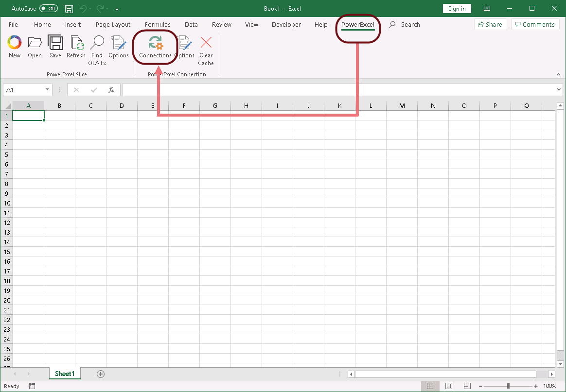Click Insert Function fx icon
The height and width of the screenshot is (392, 566).
[x=111, y=90]
